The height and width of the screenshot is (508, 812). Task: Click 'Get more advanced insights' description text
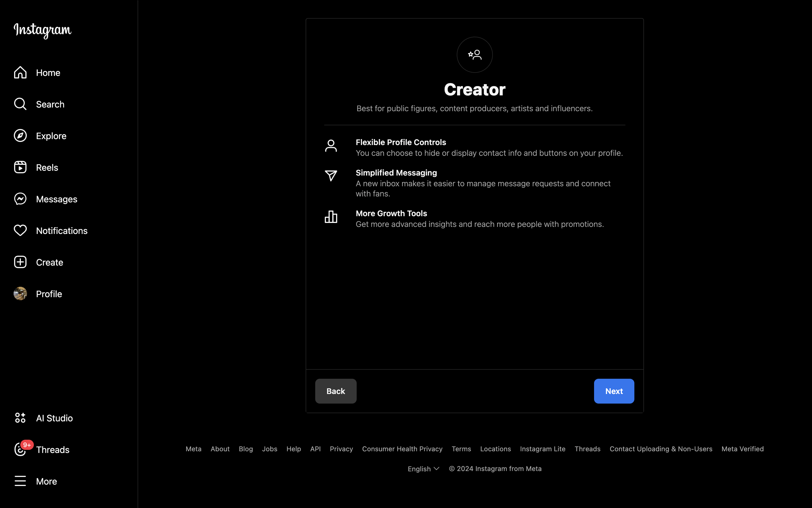tap(480, 224)
